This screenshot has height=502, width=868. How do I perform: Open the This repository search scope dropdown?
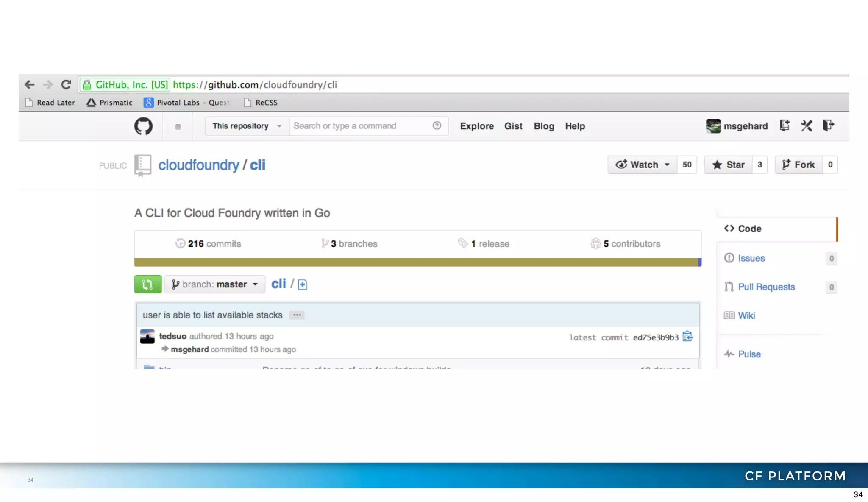coord(247,126)
